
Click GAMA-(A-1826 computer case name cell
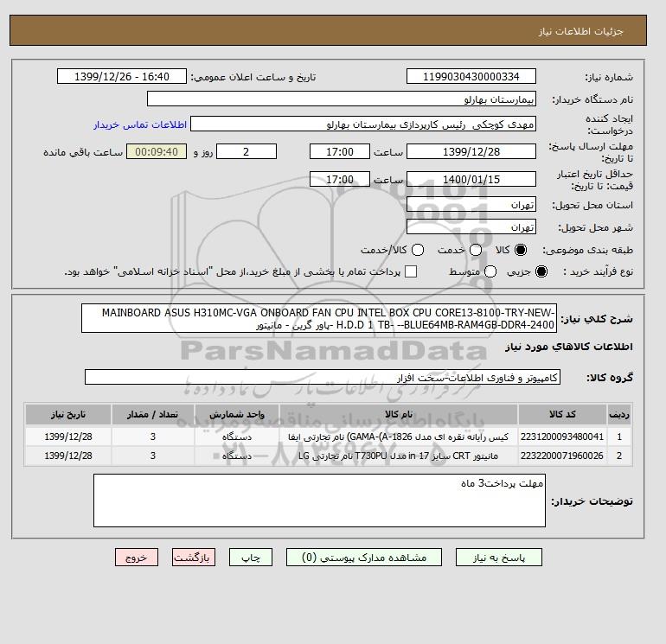399,437
